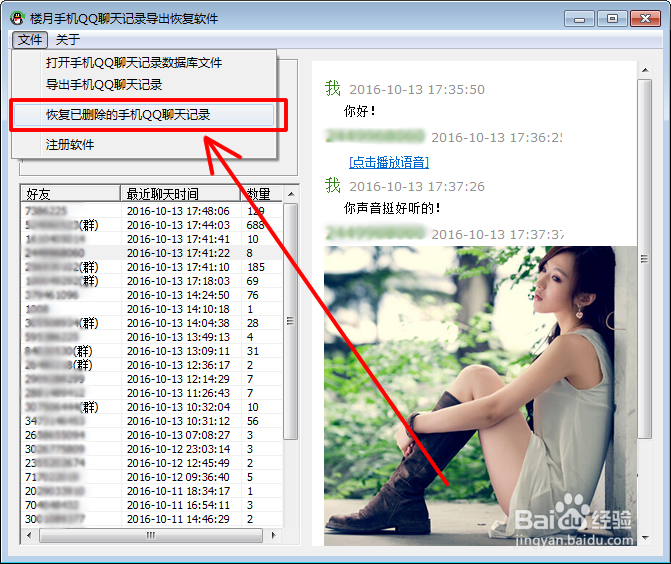671x564 pixels.
Task: Click friend list scroll up arrow
Action: [291, 194]
